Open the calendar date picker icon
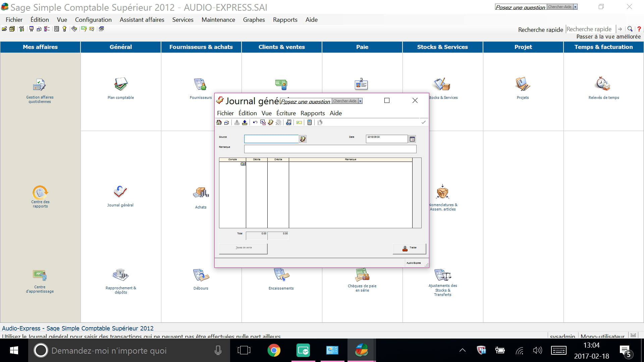The height and width of the screenshot is (362, 644). pos(412,139)
